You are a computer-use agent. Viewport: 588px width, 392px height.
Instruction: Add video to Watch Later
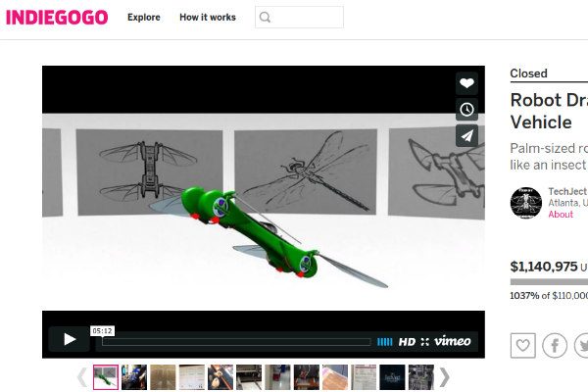(x=466, y=110)
